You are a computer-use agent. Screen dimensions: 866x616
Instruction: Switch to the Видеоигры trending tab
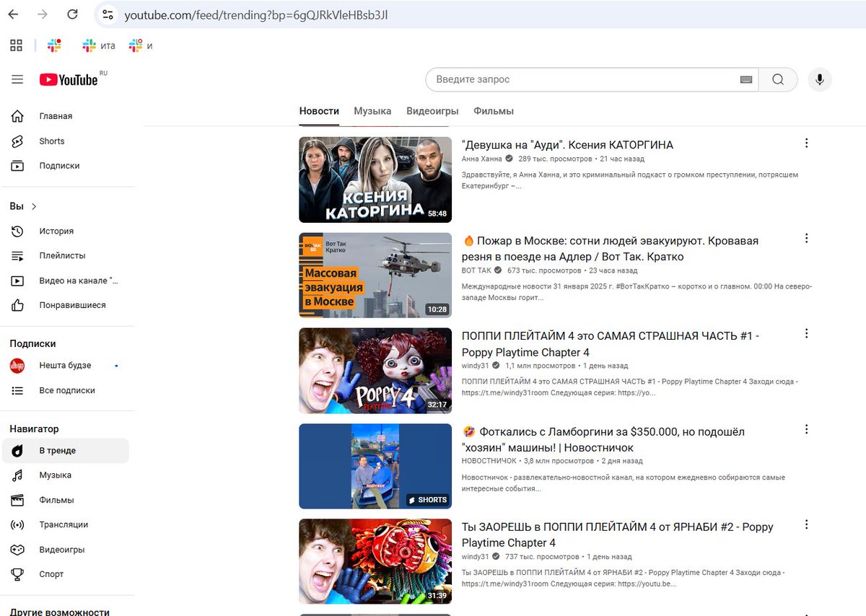pyautogui.click(x=432, y=111)
